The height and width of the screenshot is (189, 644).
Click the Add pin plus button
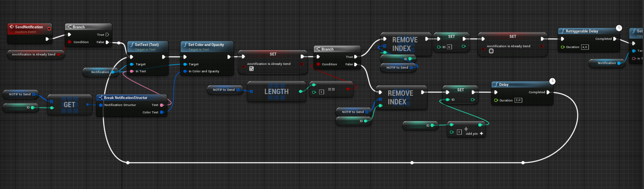[480, 134]
